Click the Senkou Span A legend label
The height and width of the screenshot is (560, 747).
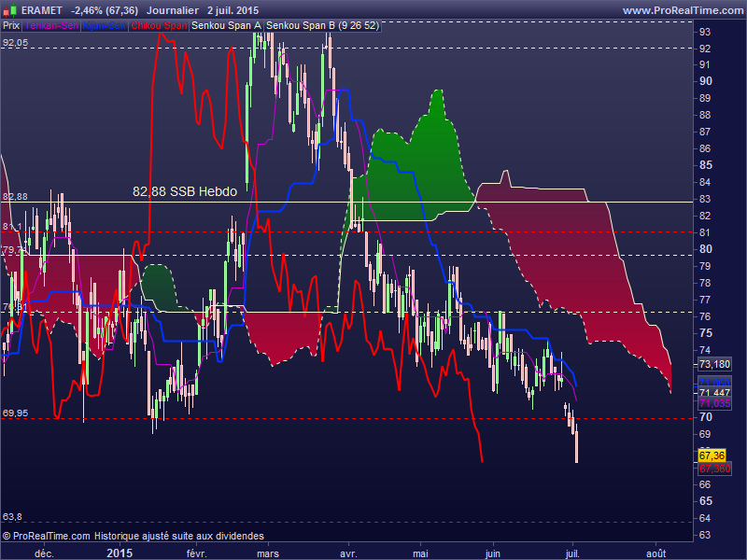(226, 26)
